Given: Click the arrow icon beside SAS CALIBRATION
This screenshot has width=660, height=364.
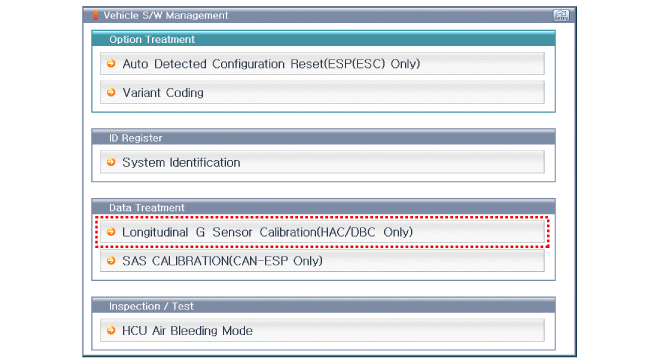Looking at the screenshot, I should click(x=111, y=260).
